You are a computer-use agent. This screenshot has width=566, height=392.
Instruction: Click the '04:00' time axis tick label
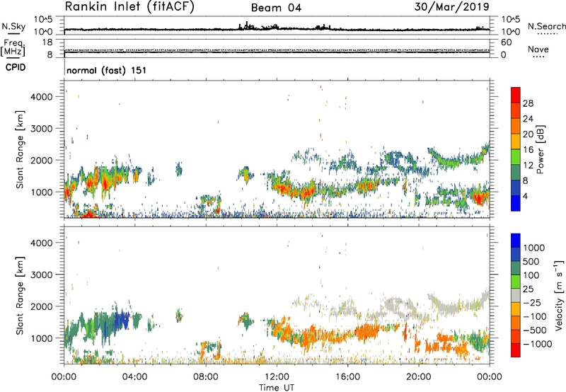134,377
